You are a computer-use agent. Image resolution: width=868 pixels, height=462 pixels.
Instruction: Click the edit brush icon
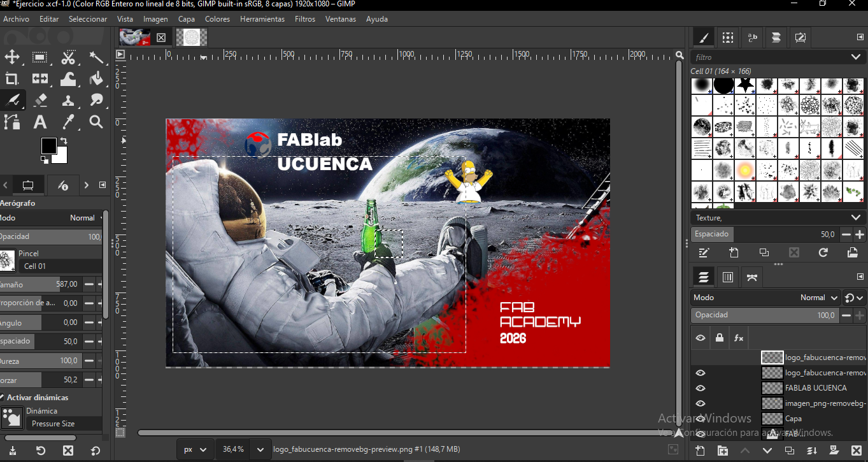click(x=704, y=253)
